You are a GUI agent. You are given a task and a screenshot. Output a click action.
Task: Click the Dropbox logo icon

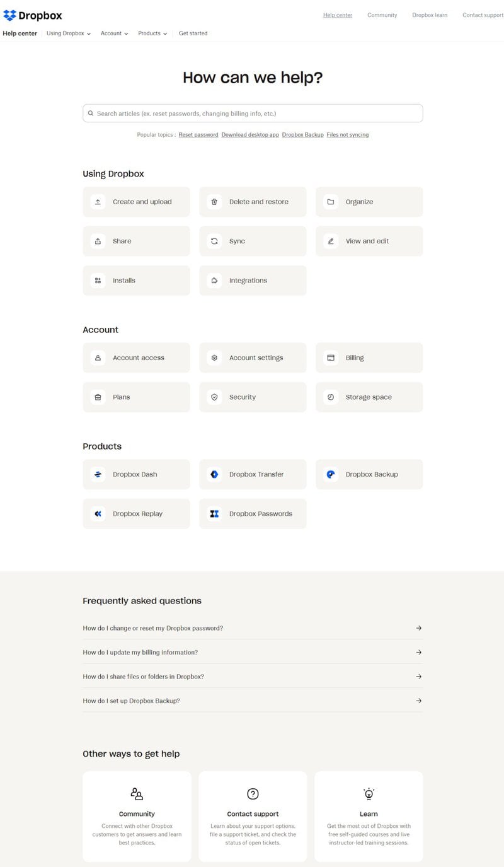pyautogui.click(x=9, y=15)
